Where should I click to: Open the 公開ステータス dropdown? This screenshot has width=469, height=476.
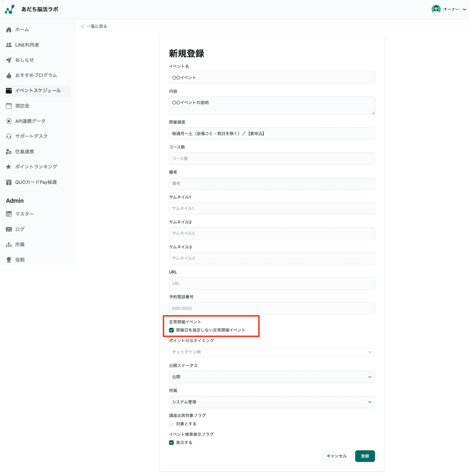tap(272, 377)
